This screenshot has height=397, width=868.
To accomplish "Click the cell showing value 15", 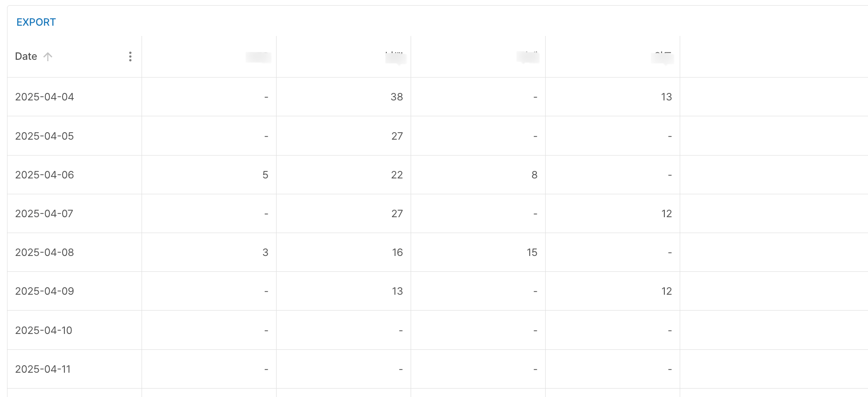I will pos(532,252).
